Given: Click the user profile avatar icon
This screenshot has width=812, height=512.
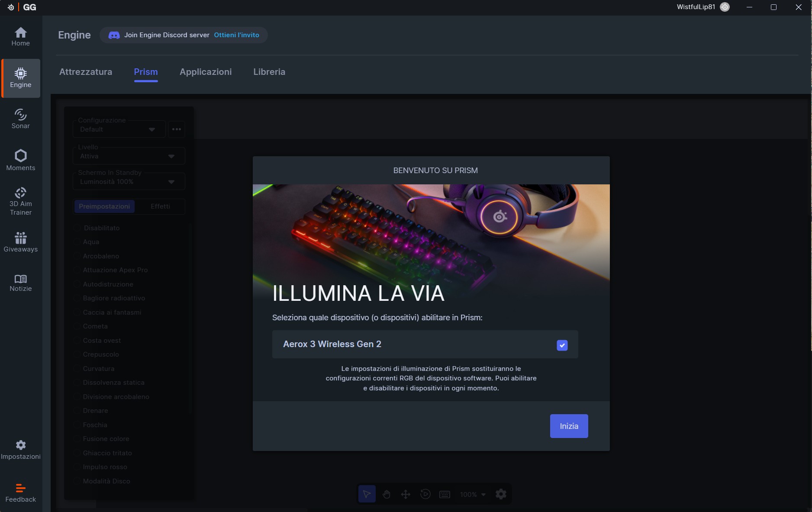Looking at the screenshot, I should pyautogui.click(x=725, y=7).
